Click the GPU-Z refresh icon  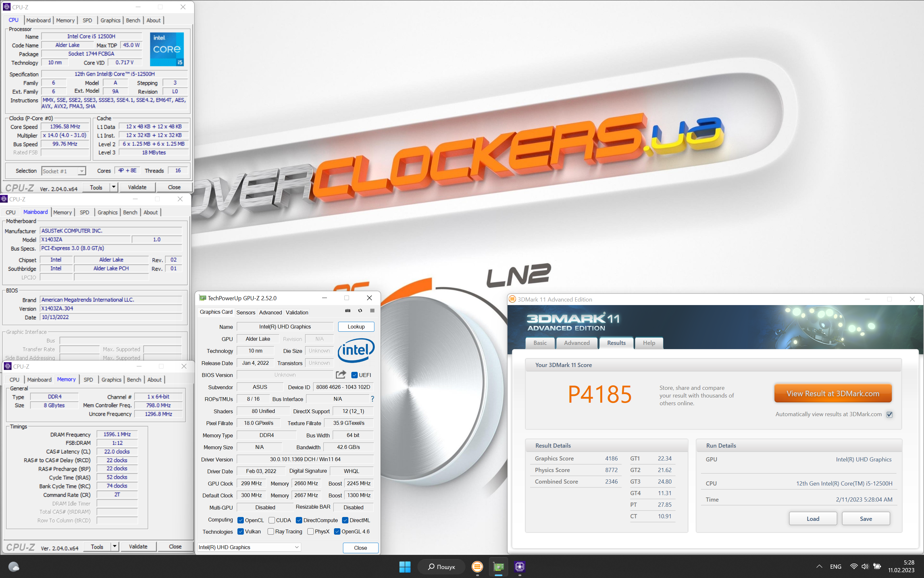360,311
